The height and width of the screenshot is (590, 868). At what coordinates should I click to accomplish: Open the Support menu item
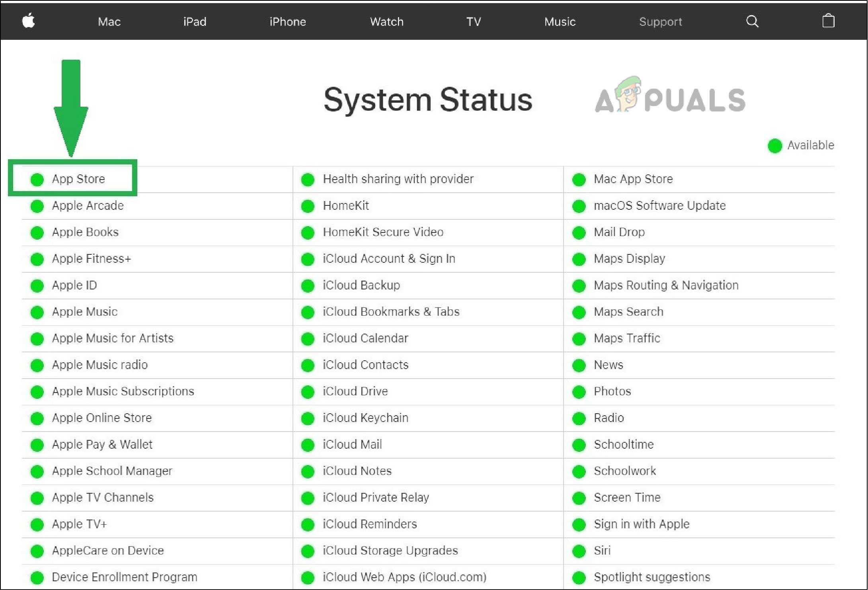[660, 22]
